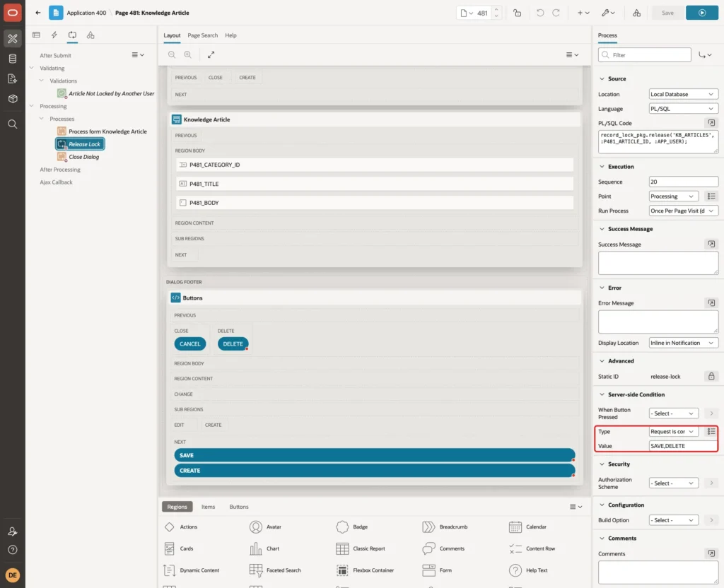Collapse the Server-side Condition section

(602, 394)
